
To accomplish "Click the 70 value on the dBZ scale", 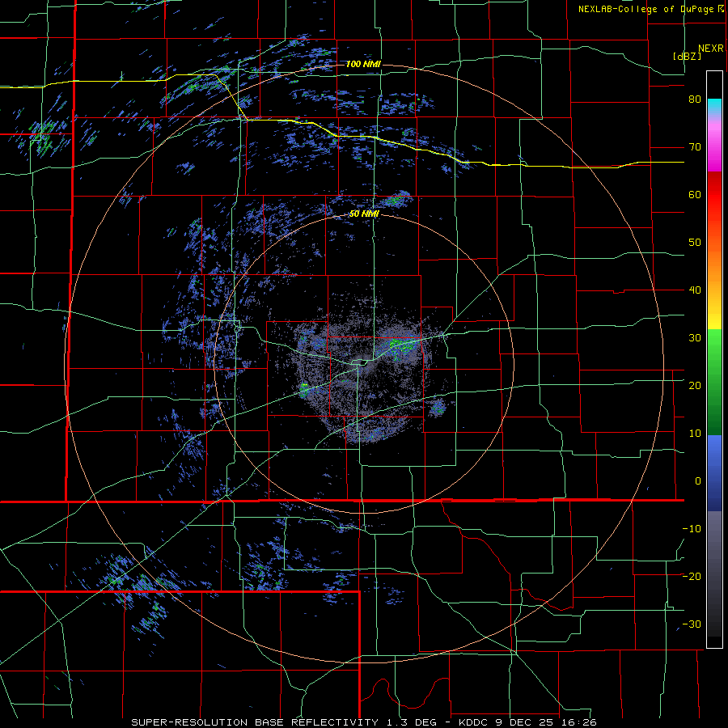I will coord(695,147).
